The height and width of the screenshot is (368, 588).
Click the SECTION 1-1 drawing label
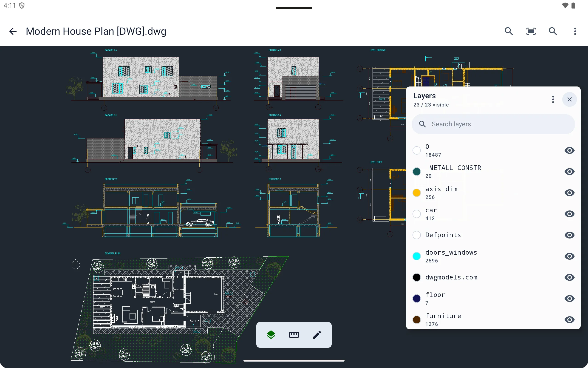pyautogui.click(x=275, y=179)
